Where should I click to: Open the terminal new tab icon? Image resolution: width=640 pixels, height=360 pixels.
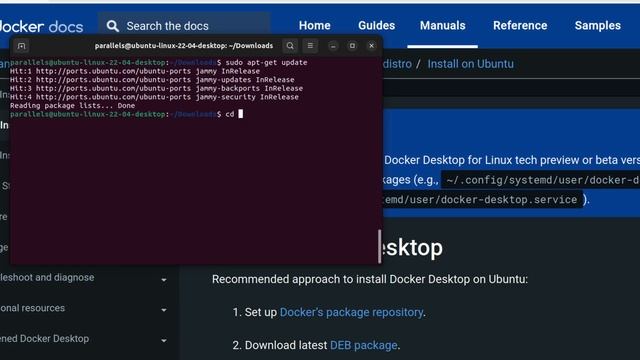click(x=22, y=46)
